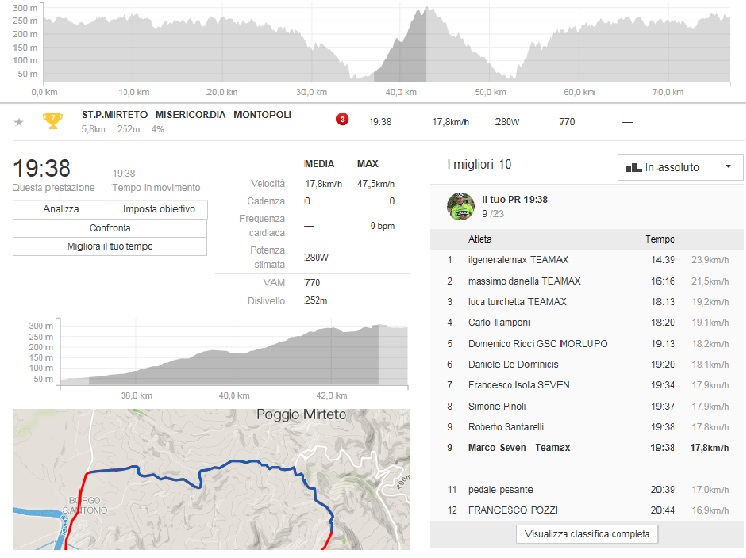Select Migliora il tuo tempo
Screen dimensions: 746x558
[x=110, y=246]
